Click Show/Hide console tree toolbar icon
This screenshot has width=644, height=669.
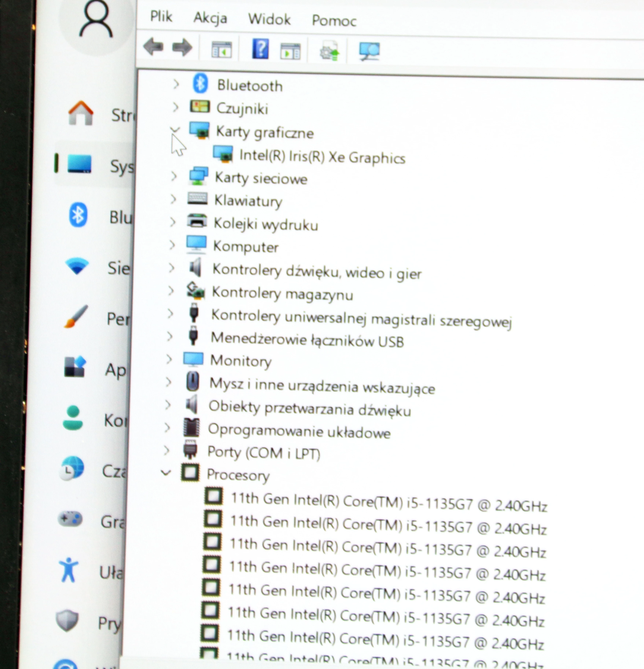pos(221,50)
